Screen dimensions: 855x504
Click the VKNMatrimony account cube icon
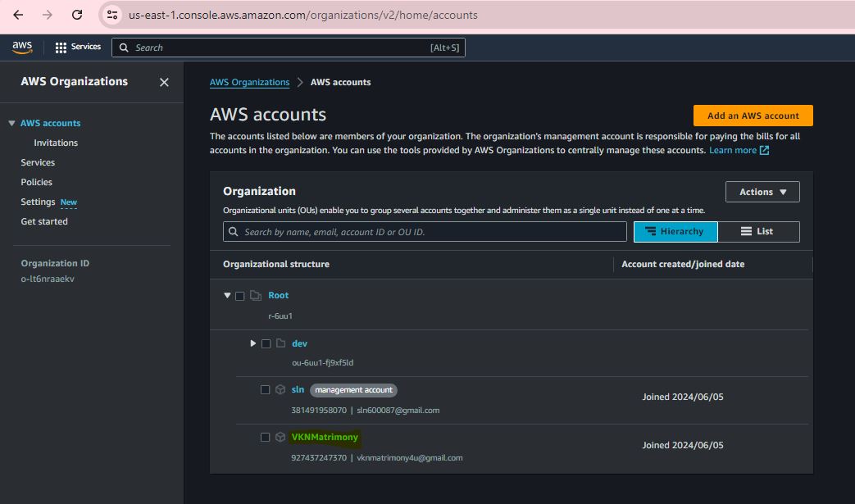tap(280, 437)
